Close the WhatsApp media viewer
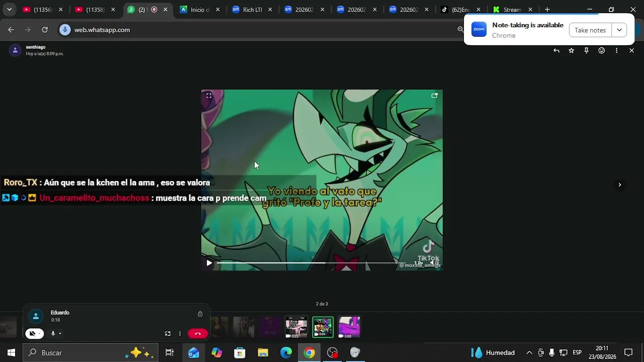 [x=631, y=51]
